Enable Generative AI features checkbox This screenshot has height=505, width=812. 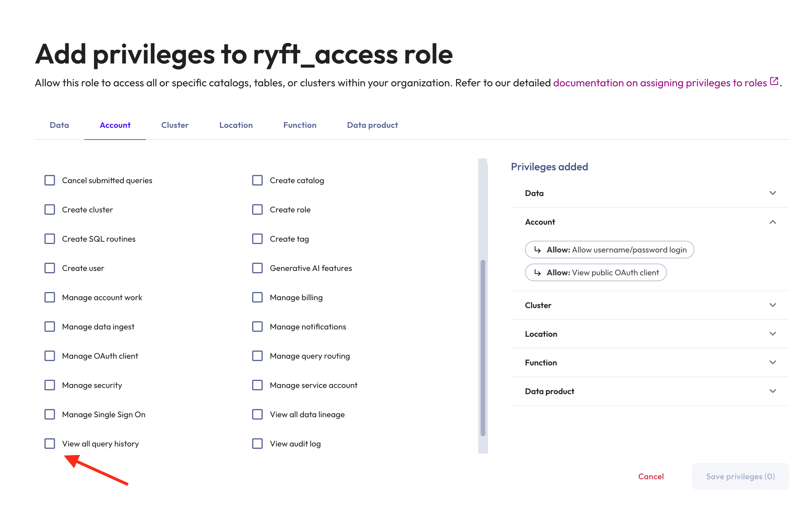tap(257, 268)
